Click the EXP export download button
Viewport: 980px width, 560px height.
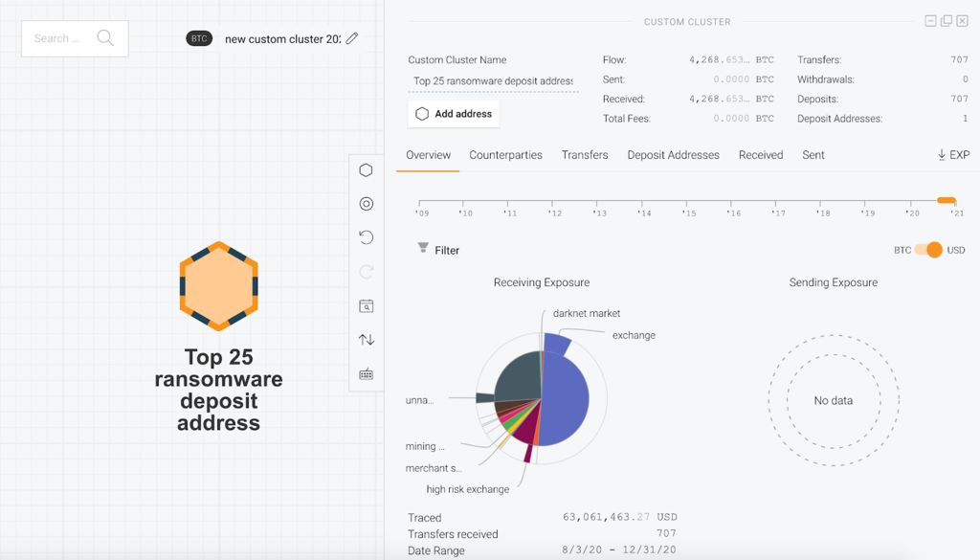tap(952, 155)
